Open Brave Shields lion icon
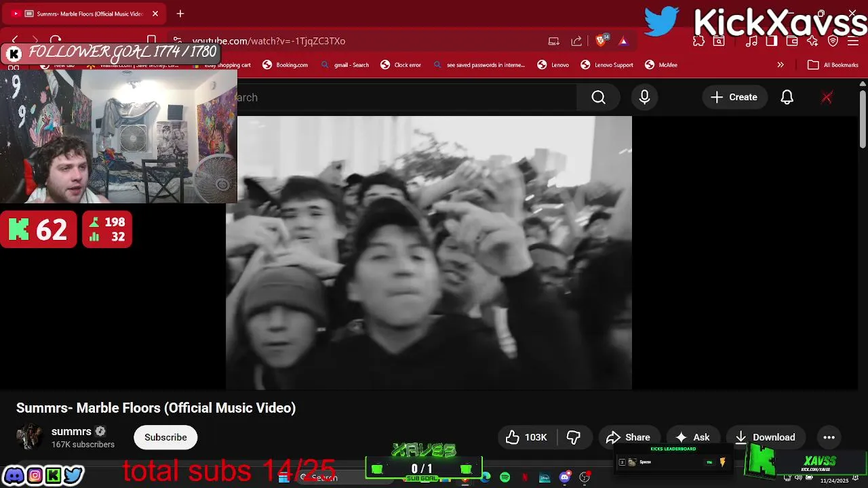The width and height of the screenshot is (868, 488). [x=601, y=41]
